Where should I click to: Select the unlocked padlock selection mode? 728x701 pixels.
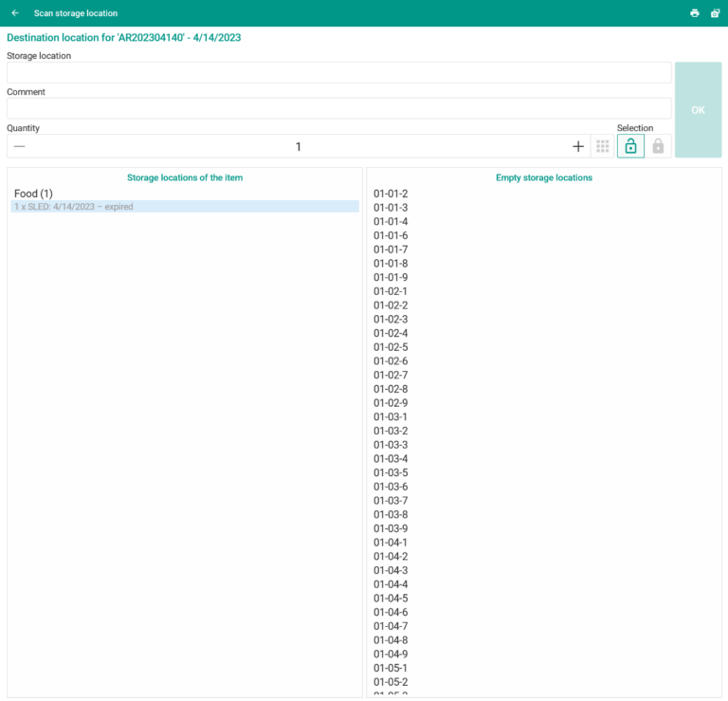(630, 146)
